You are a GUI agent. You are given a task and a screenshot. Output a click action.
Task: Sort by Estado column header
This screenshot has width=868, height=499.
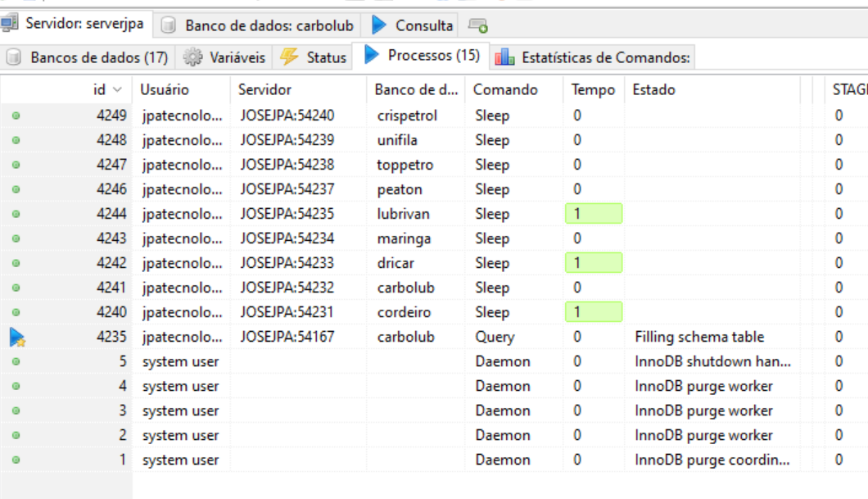tap(712, 89)
